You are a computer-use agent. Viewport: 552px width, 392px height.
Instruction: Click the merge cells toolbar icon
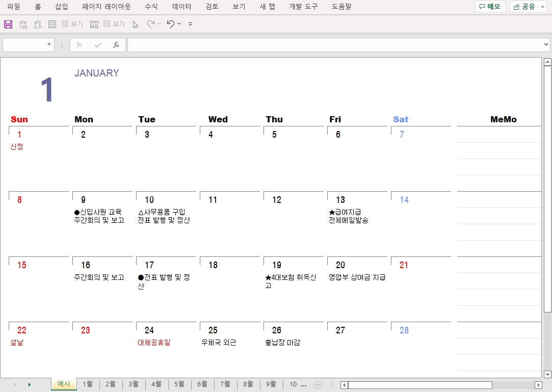click(52, 24)
